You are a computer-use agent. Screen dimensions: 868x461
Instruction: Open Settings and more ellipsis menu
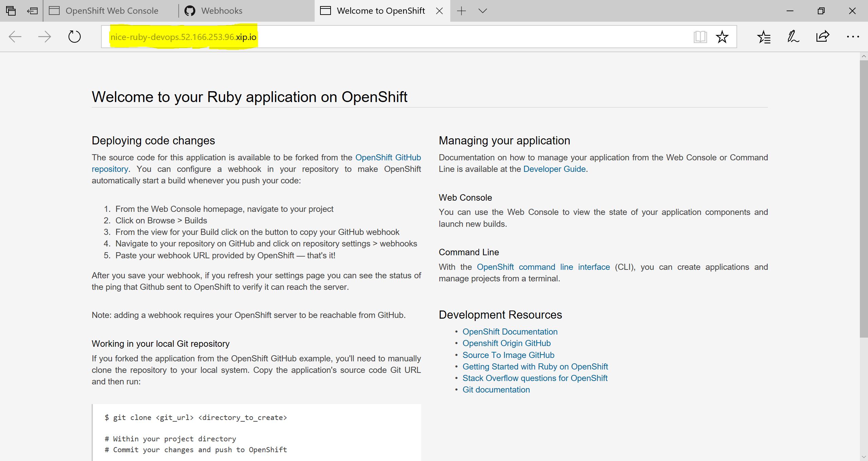coord(852,37)
